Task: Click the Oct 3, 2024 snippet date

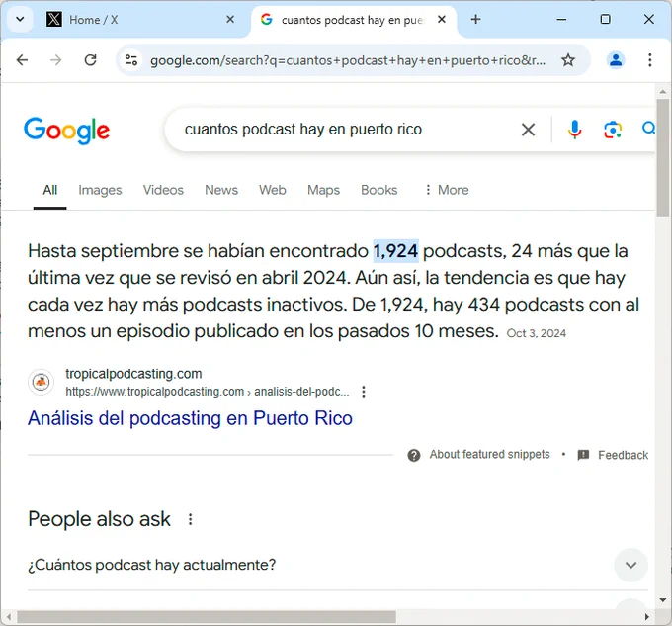Action: coord(537,333)
